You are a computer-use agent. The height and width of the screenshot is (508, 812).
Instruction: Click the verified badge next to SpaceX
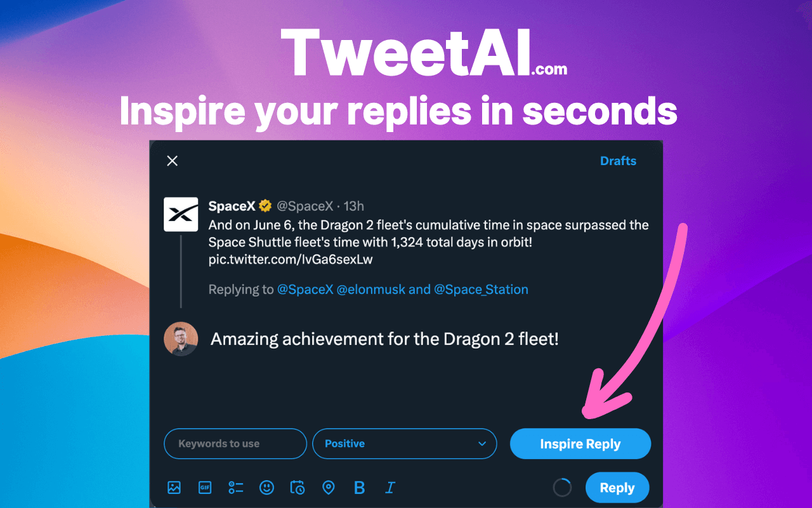point(265,206)
